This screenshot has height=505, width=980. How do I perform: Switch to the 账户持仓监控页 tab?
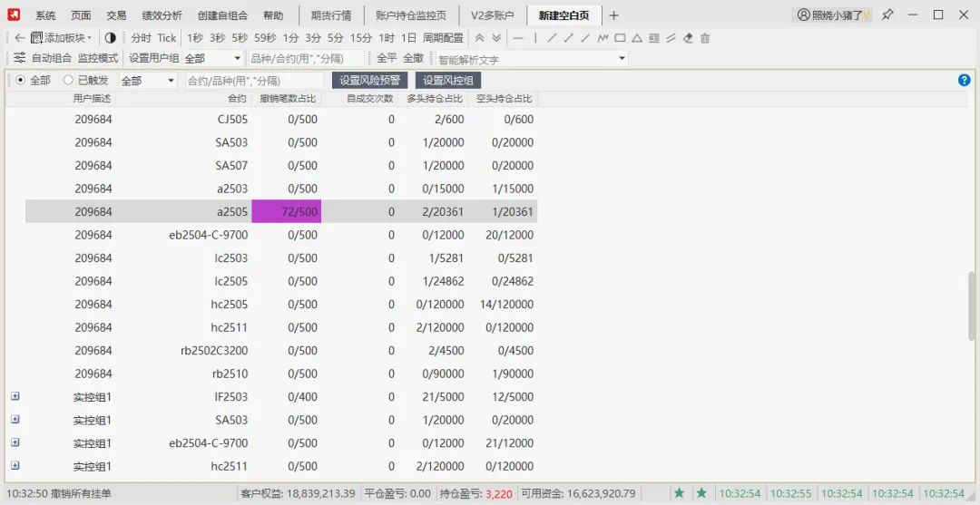point(411,15)
